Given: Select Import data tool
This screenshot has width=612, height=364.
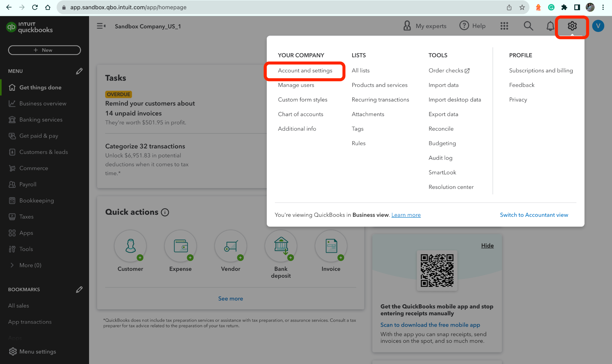Looking at the screenshot, I should pos(443,85).
